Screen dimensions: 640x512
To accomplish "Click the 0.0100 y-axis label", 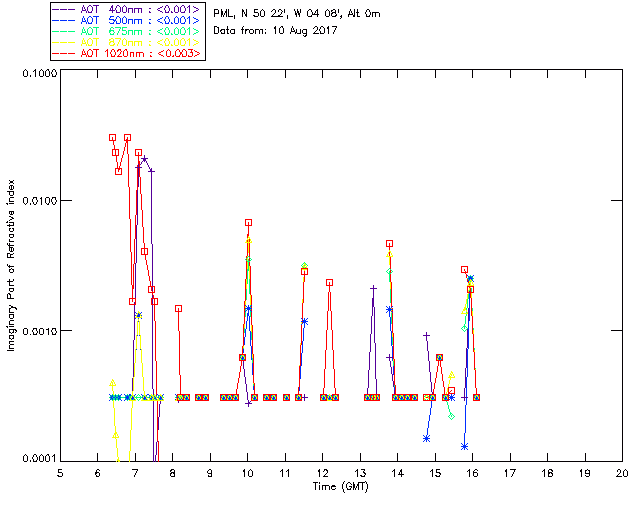I will [39, 201].
